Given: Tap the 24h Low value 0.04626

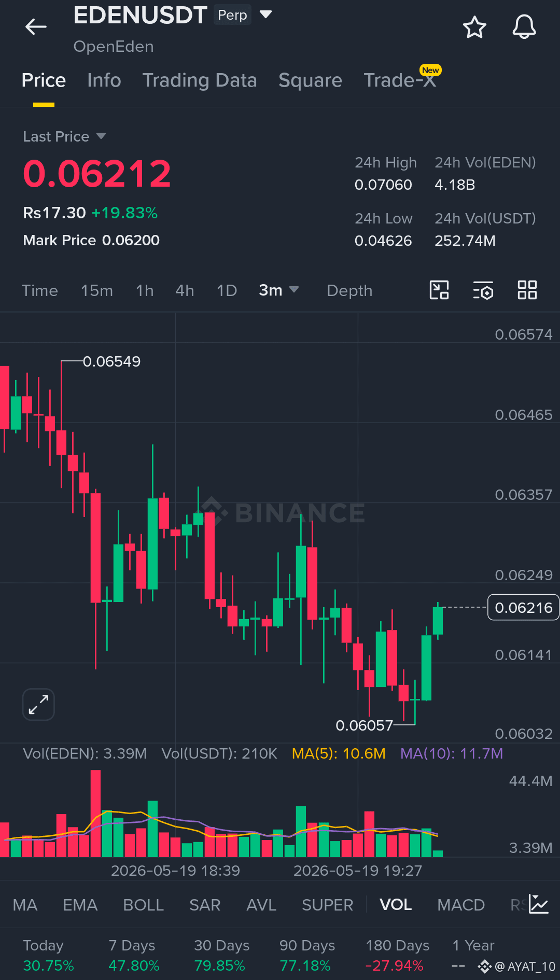Looking at the screenshot, I should point(383,241).
